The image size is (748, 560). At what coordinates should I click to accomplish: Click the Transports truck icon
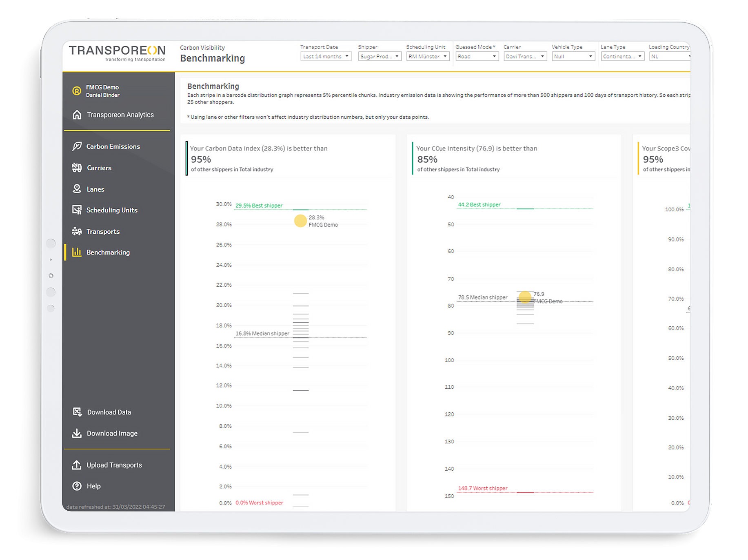tap(77, 231)
